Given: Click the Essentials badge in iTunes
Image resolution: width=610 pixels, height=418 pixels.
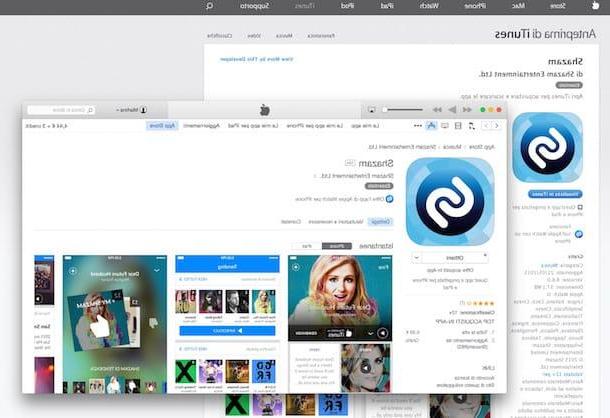Looking at the screenshot, I should [379, 186].
